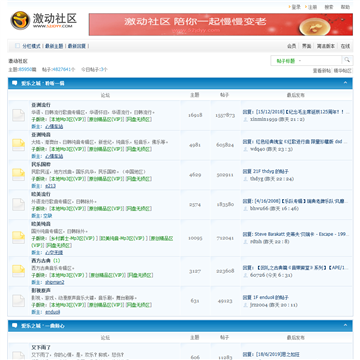The height and width of the screenshot is (360, 360).
Task: Open the 在线 menu item
Action: pos(345,46)
